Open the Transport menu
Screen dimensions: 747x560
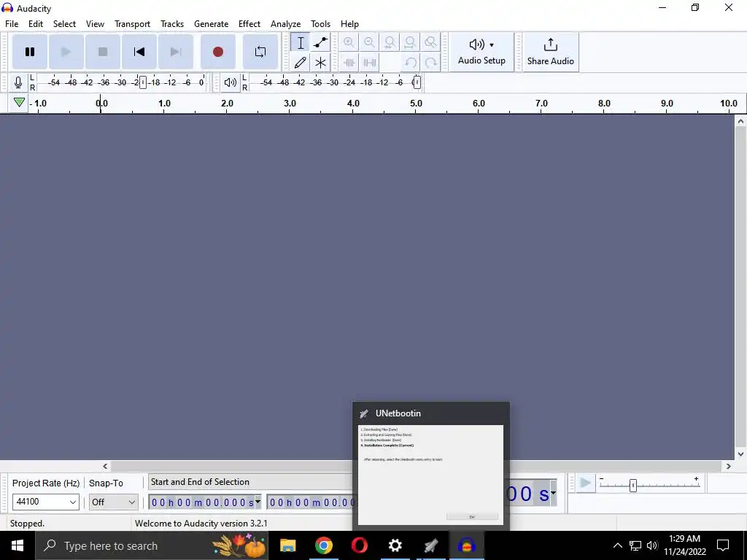pyautogui.click(x=132, y=24)
